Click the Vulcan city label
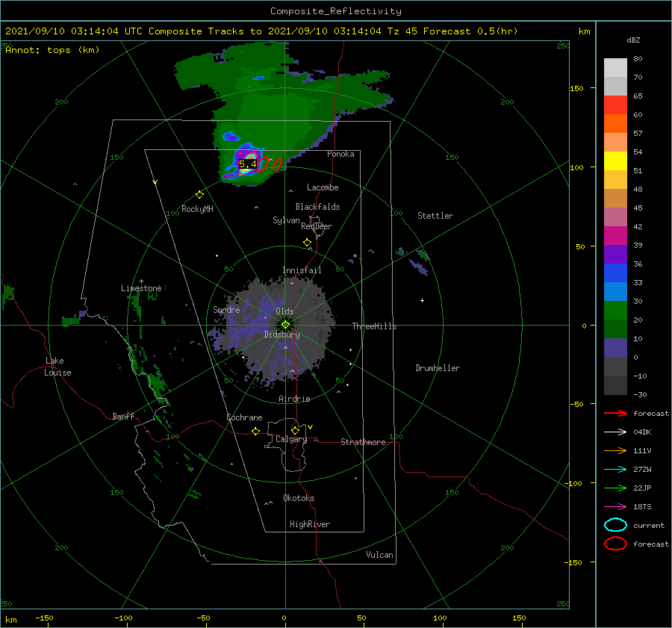 coord(379,555)
